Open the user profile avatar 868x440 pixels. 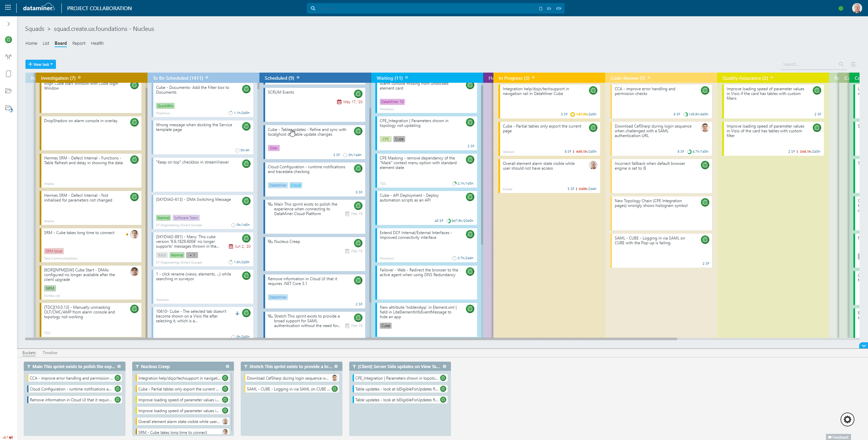coord(857,8)
